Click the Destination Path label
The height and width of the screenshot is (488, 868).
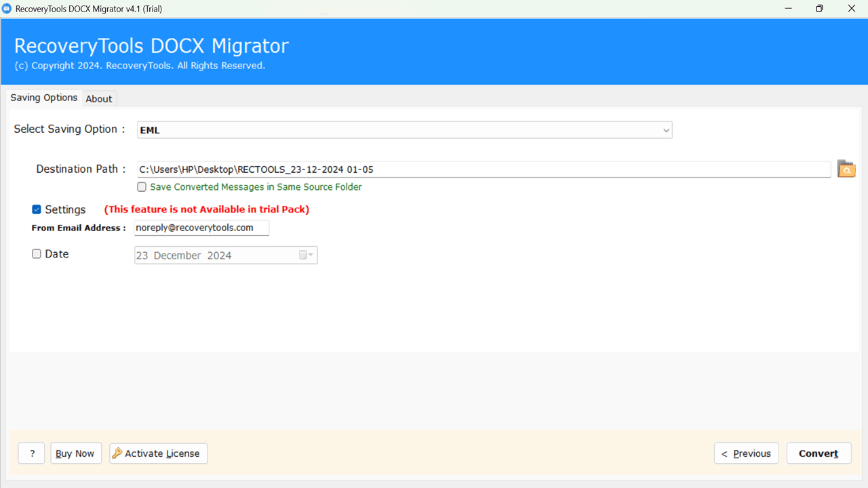coord(81,169)
